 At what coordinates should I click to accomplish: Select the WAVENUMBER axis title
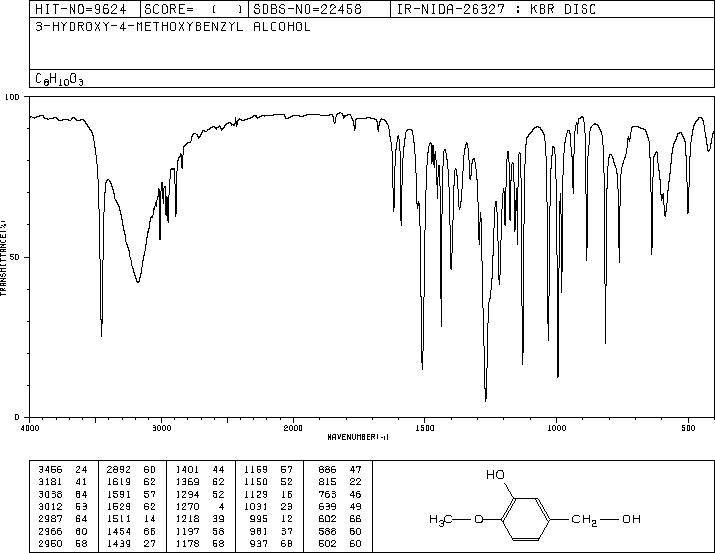click(358, 437)
